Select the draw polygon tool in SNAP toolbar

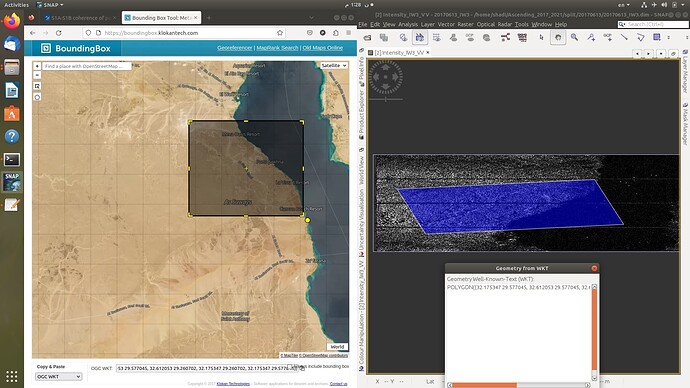tap(640, 37)
